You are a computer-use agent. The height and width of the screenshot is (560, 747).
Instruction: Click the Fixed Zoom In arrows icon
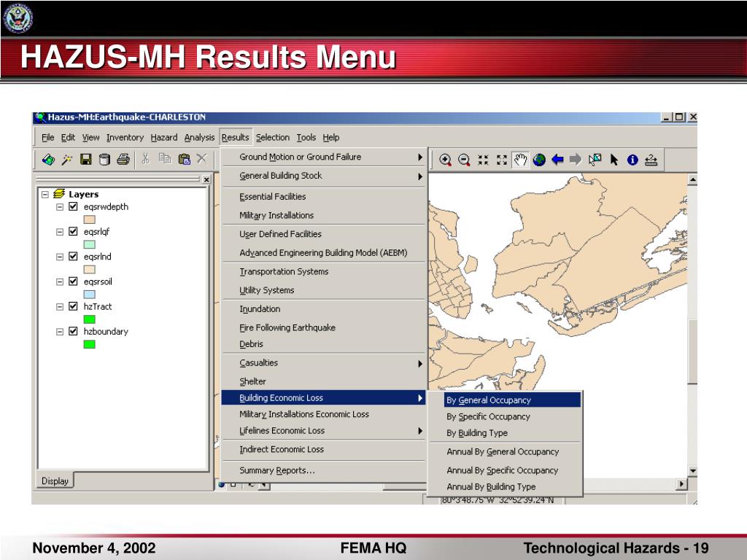pyautogui.click(x=483, y=160)
